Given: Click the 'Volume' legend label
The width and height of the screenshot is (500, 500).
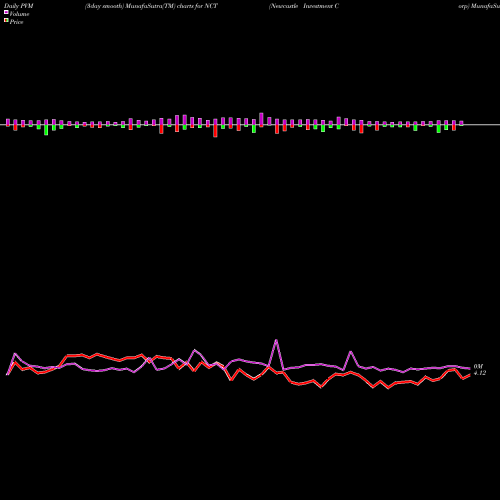Looking at the screenshot, I should click(19, 14).
